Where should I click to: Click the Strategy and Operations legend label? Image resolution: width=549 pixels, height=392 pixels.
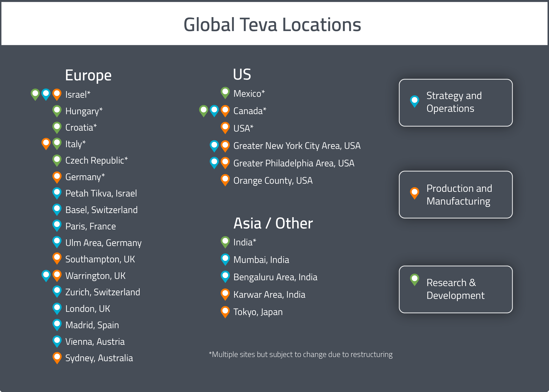tap(454, 102)
